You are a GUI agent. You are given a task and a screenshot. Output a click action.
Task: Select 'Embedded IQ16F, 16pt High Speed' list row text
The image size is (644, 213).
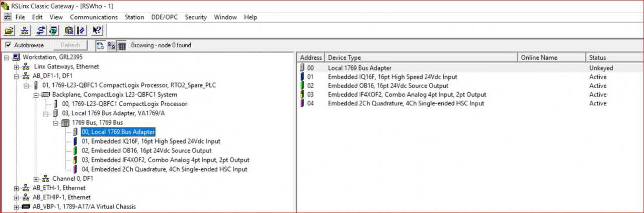click(392, 77)
